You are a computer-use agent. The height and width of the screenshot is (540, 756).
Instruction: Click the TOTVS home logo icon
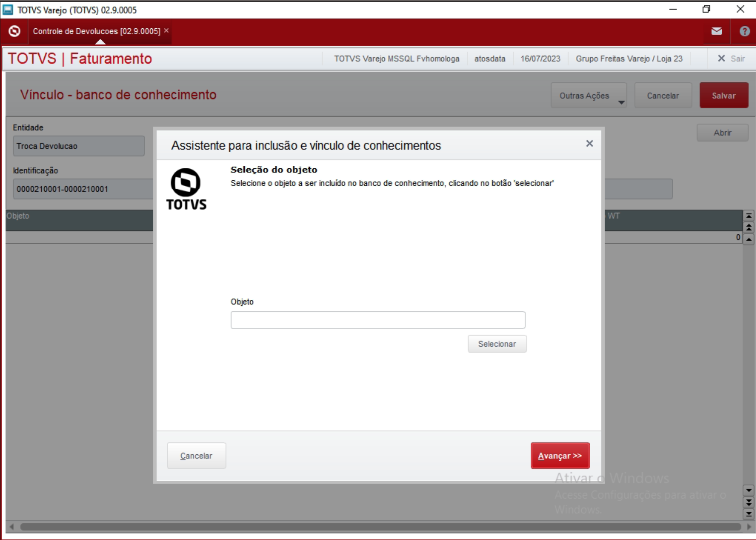pyautogui.click(x=15, y=31)
